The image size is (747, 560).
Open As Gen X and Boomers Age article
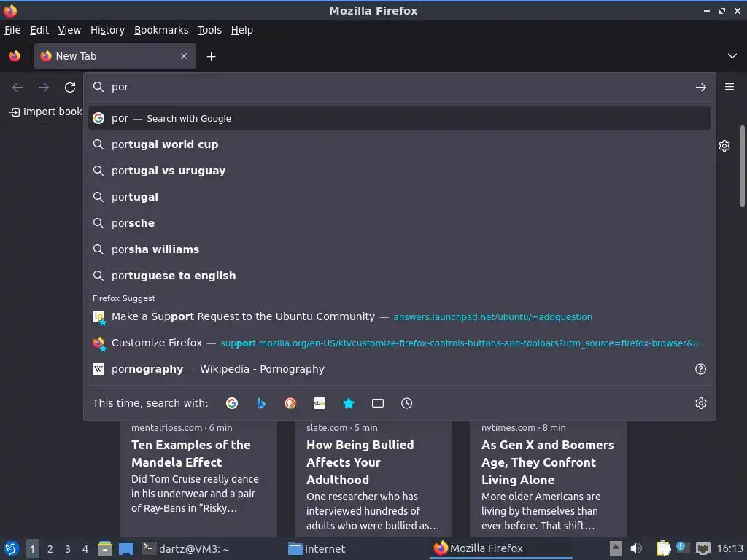click(549, 478)
